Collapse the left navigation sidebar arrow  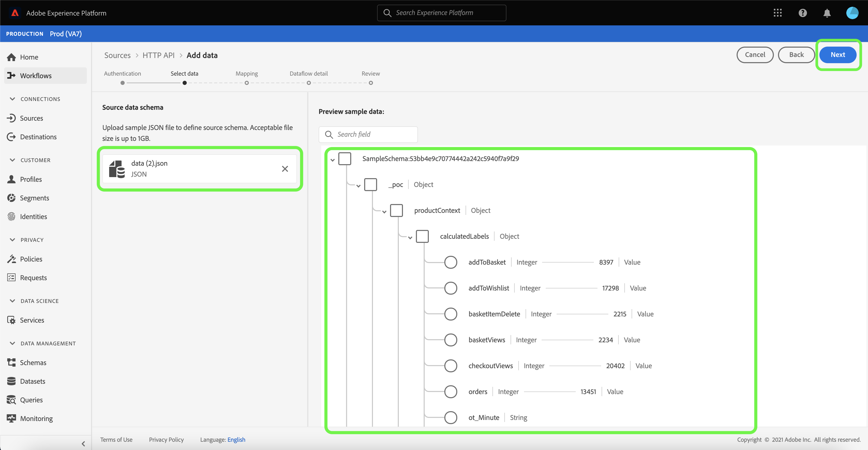83,444
